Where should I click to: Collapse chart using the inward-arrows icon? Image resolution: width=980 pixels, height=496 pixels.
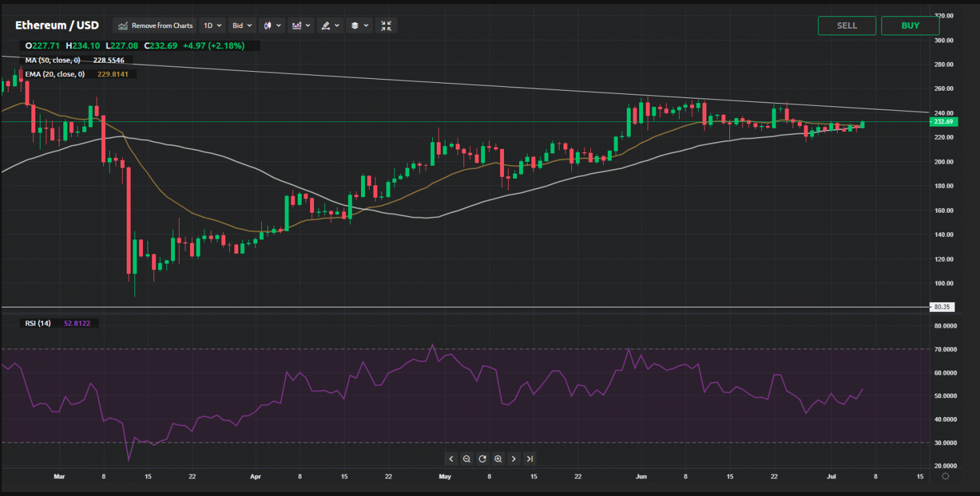(387, 25)
